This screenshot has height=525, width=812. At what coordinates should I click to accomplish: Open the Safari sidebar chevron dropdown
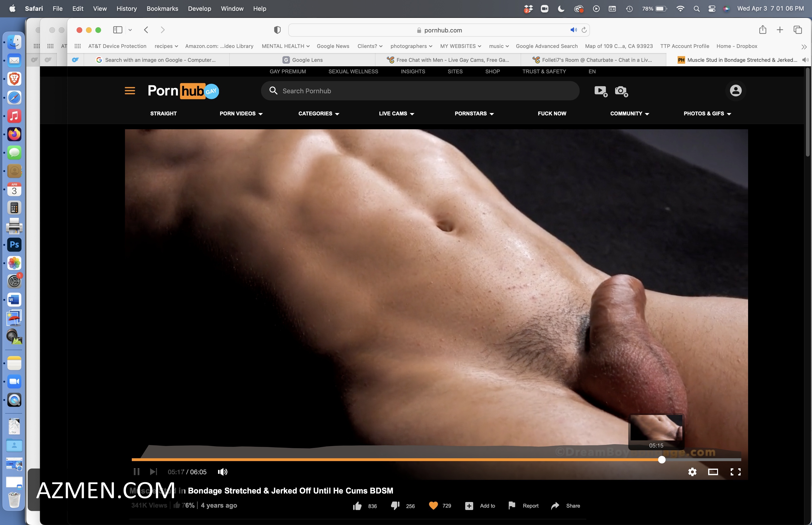(x=130, y=30)
